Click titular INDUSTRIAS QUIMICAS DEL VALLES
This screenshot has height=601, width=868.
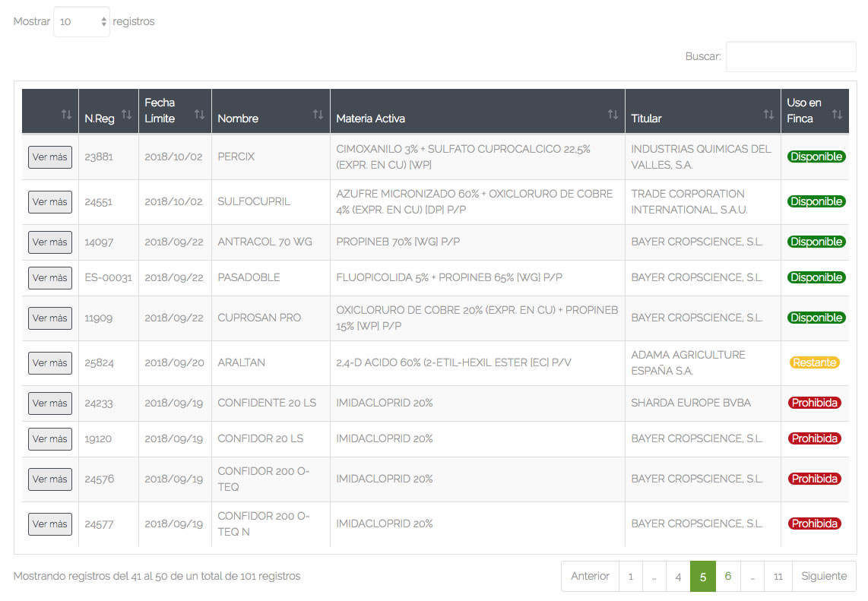point(702,157)
